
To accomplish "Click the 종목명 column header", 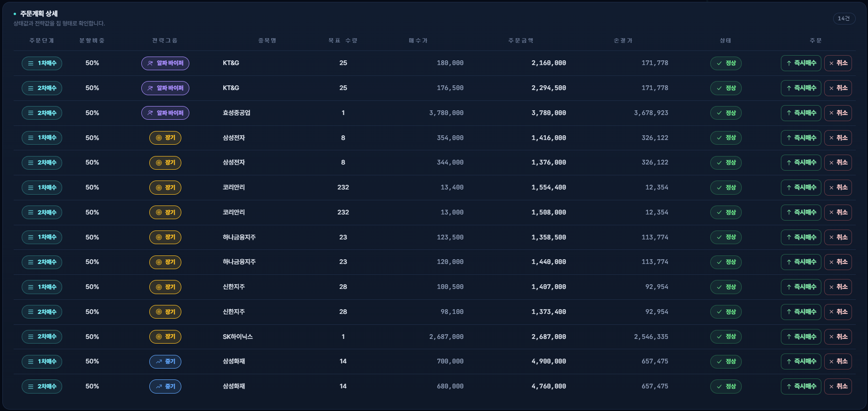I will coord(267,41).
